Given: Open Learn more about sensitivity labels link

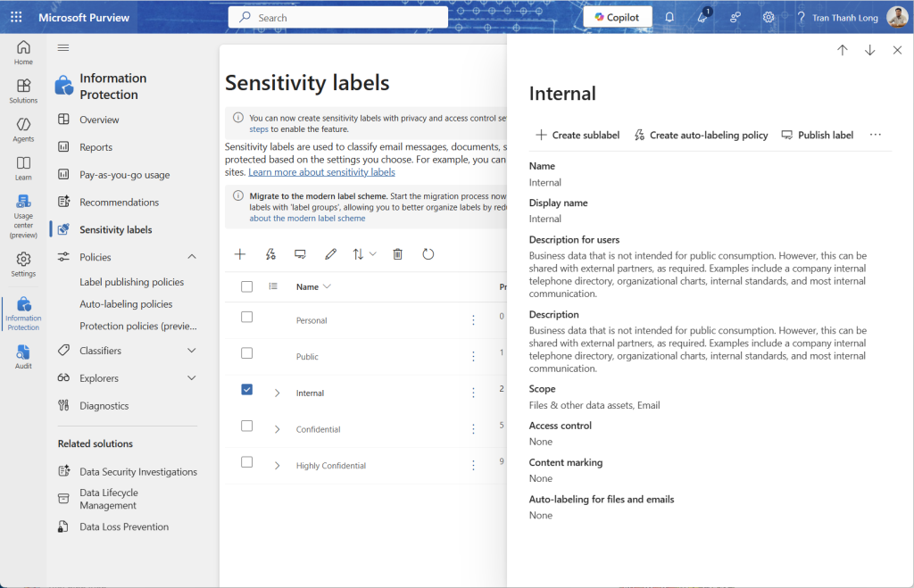Looking at the screenshot, I should (321, 172).
